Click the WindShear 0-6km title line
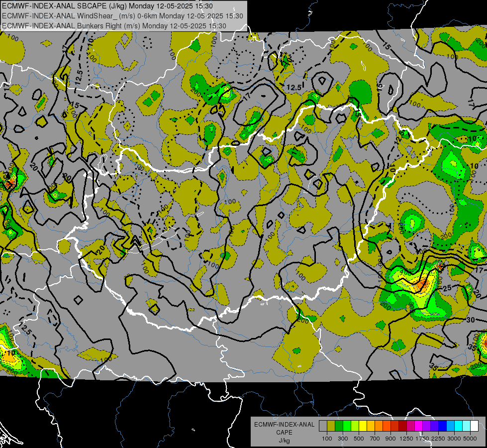 pos(122,16)
